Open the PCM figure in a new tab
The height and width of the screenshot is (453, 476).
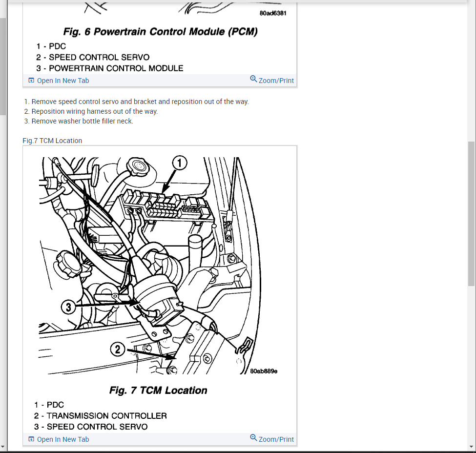coord(63,81)
